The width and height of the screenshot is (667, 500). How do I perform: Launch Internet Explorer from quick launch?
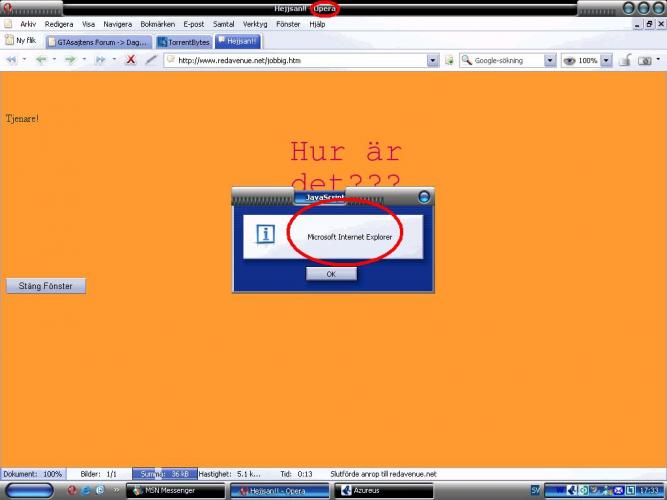(86, 490)
